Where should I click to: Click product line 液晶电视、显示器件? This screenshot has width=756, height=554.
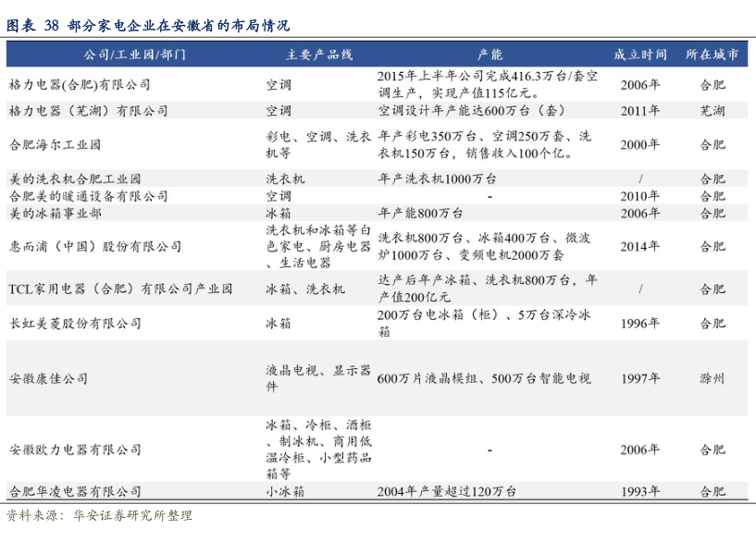pos(318,378)
